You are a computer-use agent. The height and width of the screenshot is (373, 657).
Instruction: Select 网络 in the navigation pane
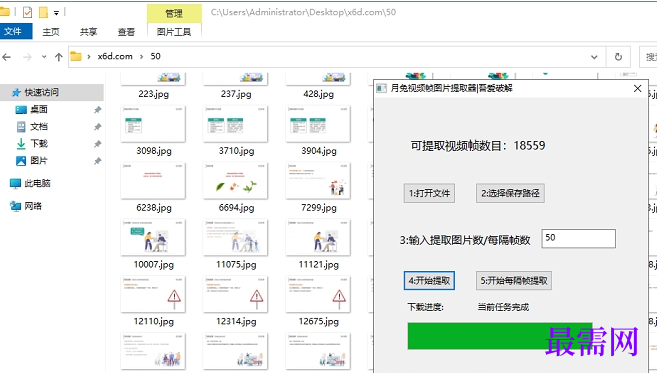(33, 206)
